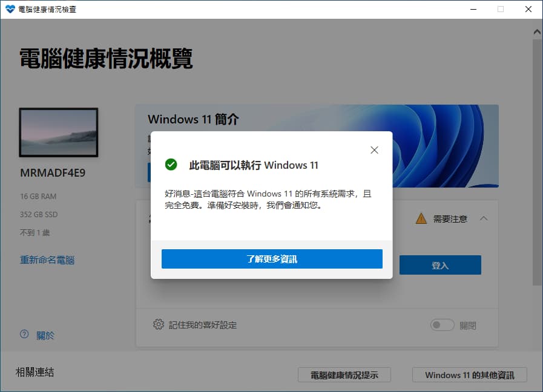Click the scrollbar up arrow
The width and height of the screenshot is (543, 392).
537,32
